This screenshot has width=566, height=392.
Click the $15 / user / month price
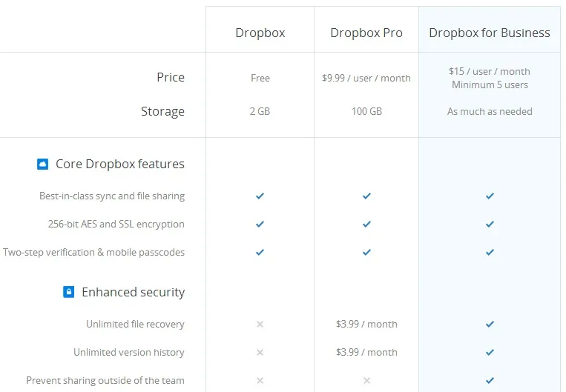pyautogui.click(x=490, y=71)
